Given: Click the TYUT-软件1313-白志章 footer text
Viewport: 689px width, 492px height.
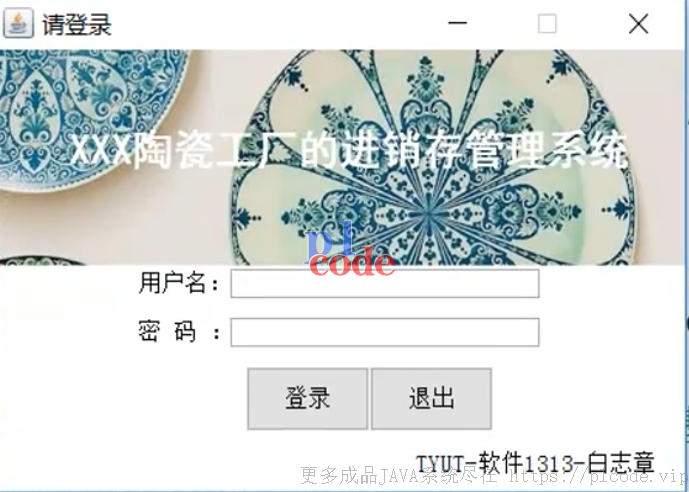Looking at the screenshot, I should tap(535, 463).
